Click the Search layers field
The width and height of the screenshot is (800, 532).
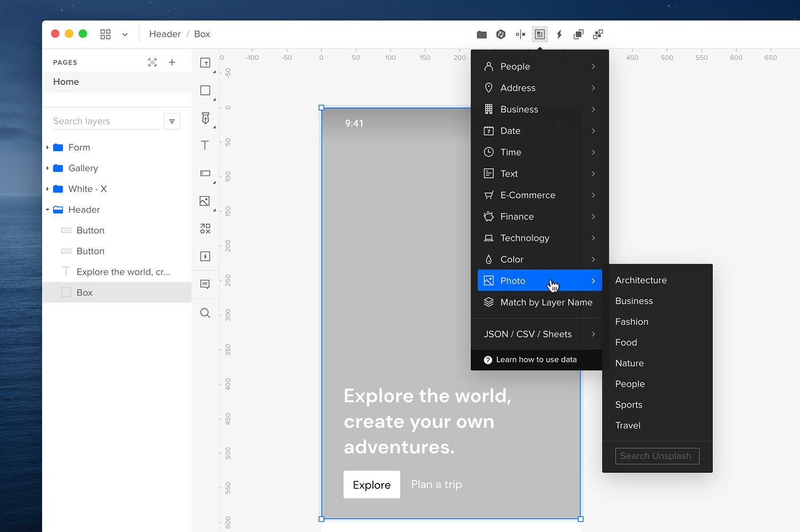[105, 121]
